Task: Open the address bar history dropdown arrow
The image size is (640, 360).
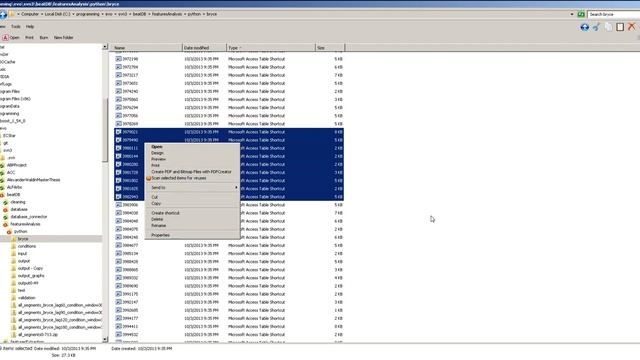Action: click(x=572, y=14)
